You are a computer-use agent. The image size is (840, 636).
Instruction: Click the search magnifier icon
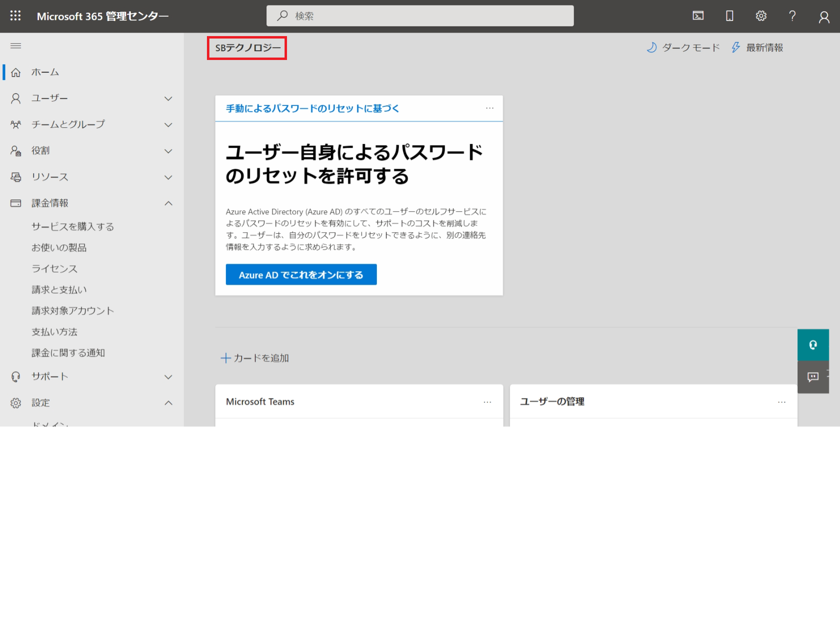[282, 16]
